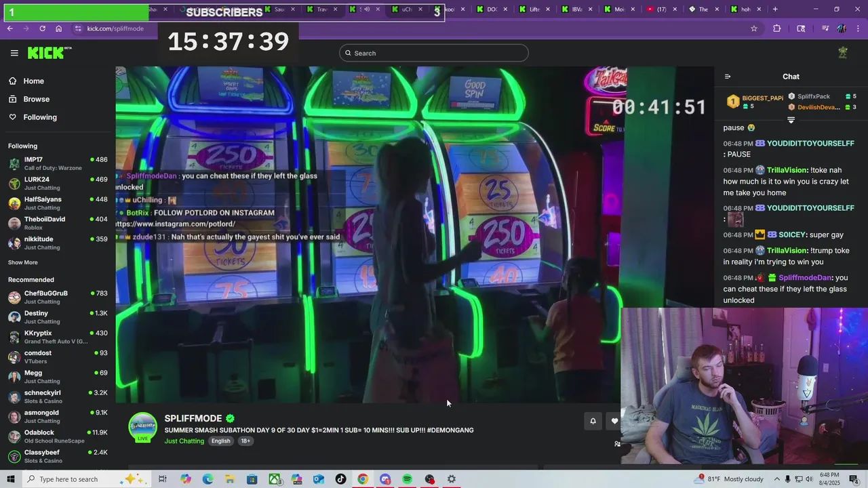Screen dimensions: 868x488
Task: Click the 18+ tag
Action: pyautogui.click(x=245, y=441)
